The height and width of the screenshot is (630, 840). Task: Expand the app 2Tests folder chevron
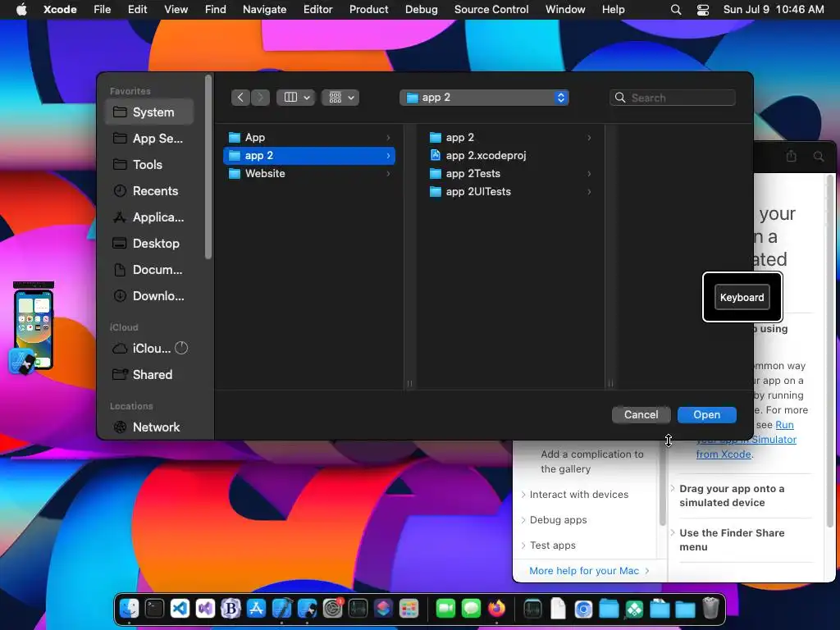click(589, 174)
